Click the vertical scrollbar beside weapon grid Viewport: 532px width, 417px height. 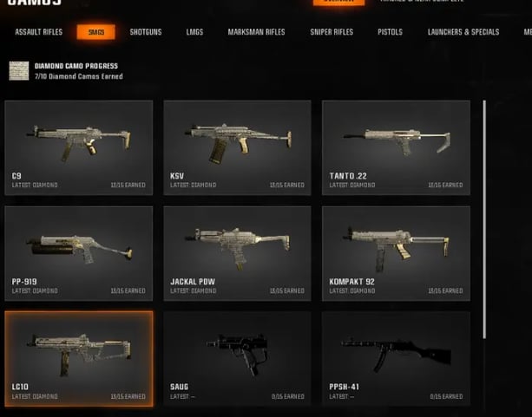484,219
